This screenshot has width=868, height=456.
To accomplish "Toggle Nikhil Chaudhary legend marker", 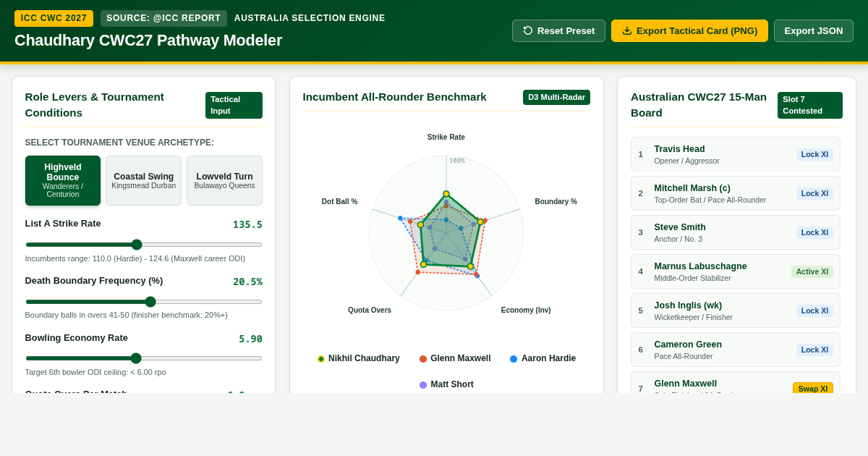I will (321, 359).
